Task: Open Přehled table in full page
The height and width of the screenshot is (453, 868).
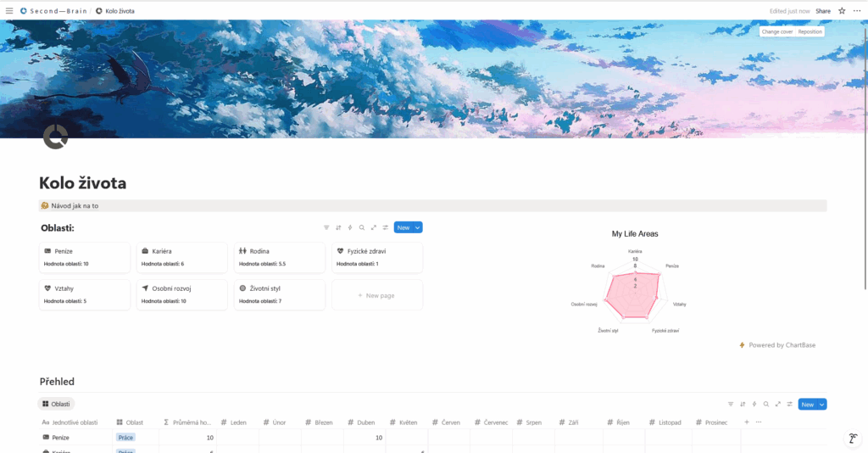Action: point(777,405)
